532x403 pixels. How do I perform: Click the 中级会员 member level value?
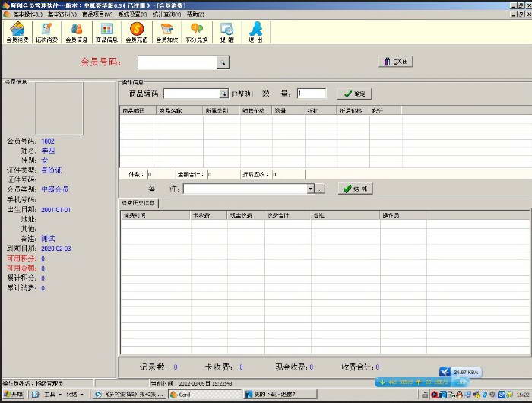55,189
